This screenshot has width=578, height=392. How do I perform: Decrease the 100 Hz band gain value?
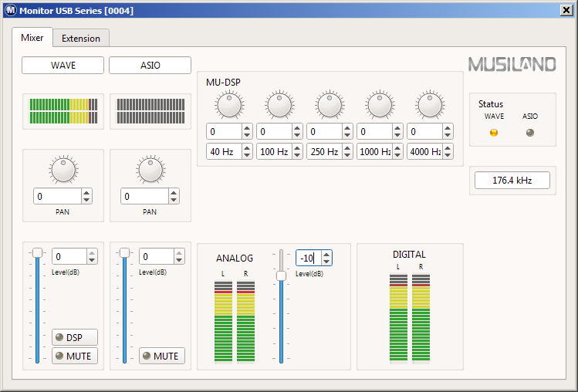pos(297,135)
